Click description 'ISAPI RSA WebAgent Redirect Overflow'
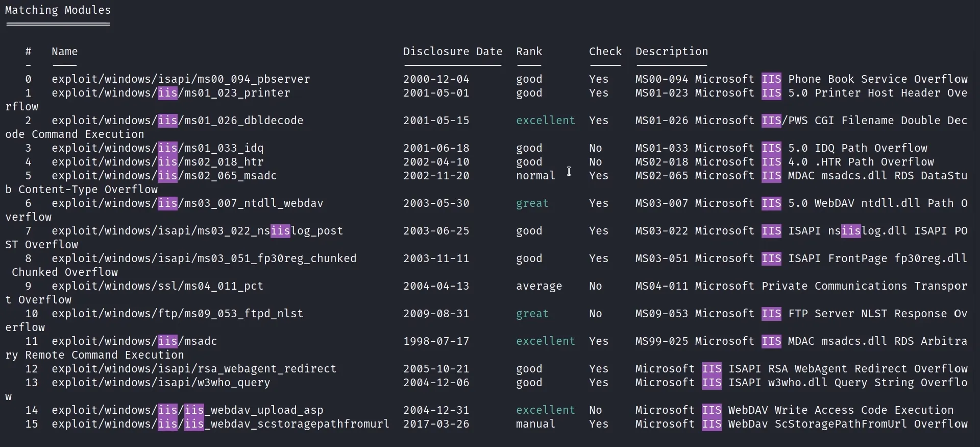980x447 pixels. click(x=848, y=369)
